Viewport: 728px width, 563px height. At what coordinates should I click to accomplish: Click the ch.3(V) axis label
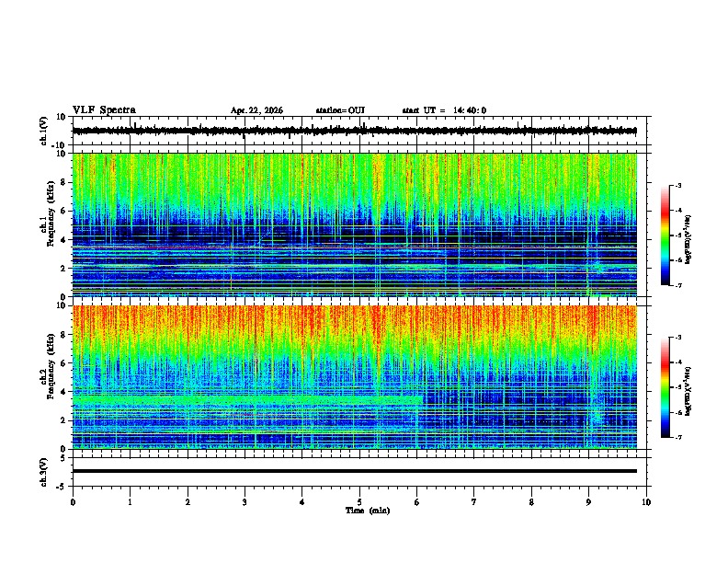(x=44, y=472)
